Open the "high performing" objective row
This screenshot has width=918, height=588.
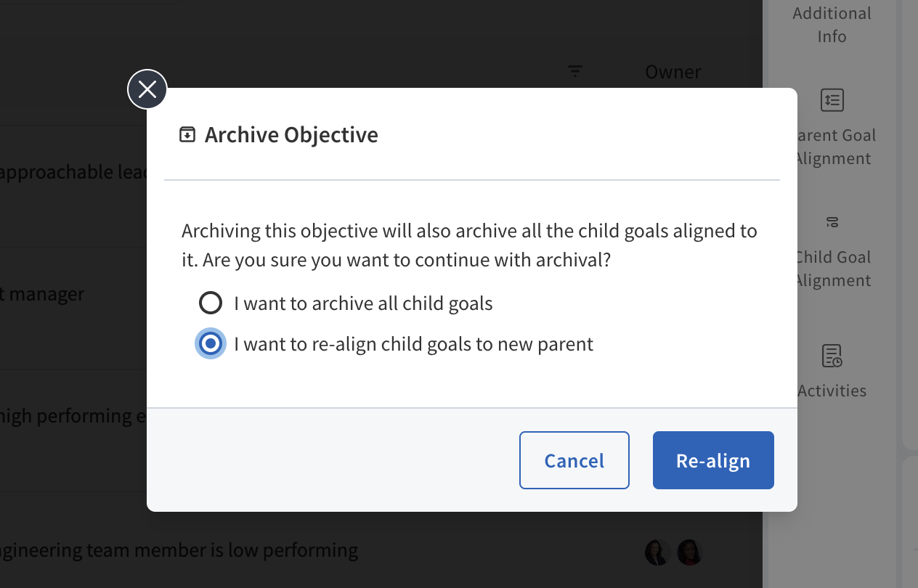[x=73, y=416]
